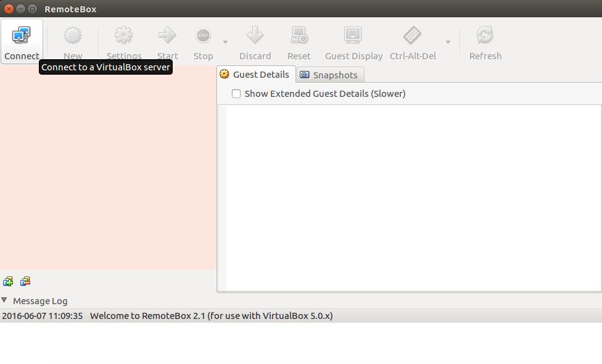
Task: Click the second small icon below guest list
Action: click(25, 281)
